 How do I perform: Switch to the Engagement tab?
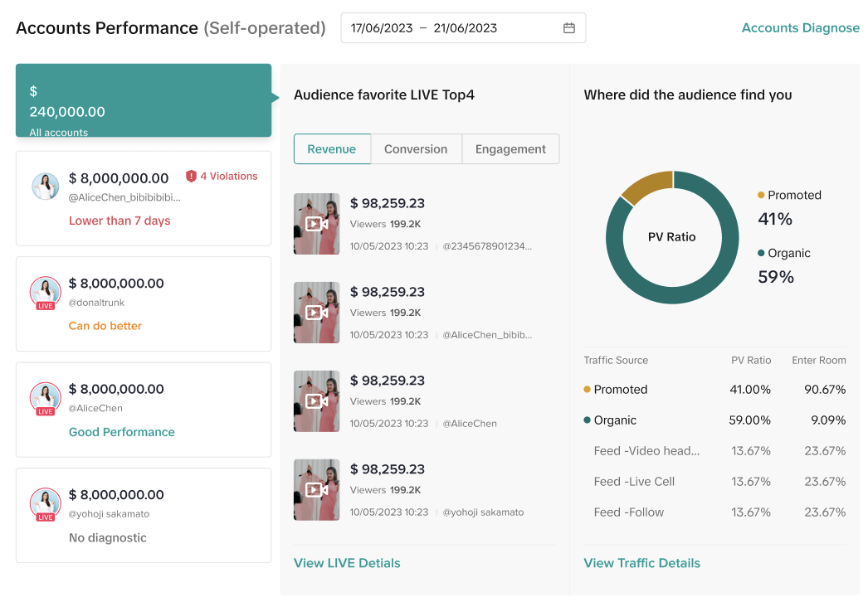pyautogui.click(x=510, y=149)
